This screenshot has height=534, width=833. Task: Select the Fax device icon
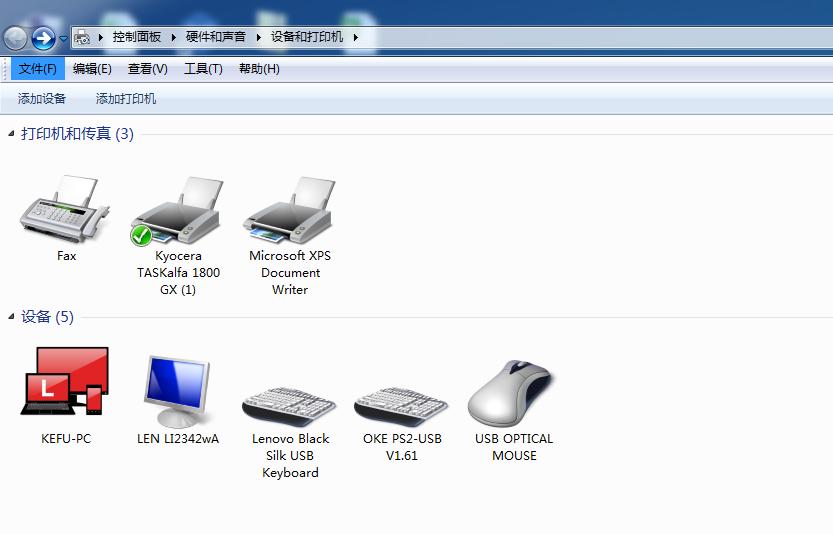point(66,210)
